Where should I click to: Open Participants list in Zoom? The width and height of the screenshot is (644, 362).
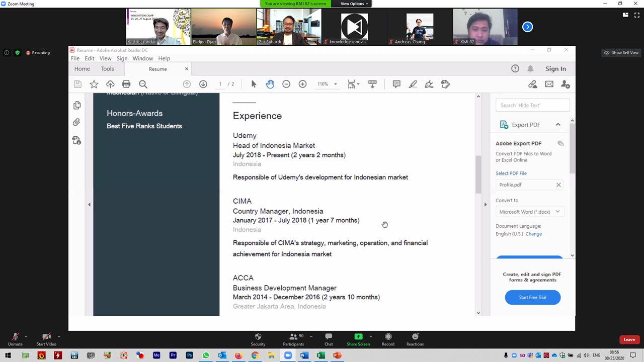tap(293, 339)
